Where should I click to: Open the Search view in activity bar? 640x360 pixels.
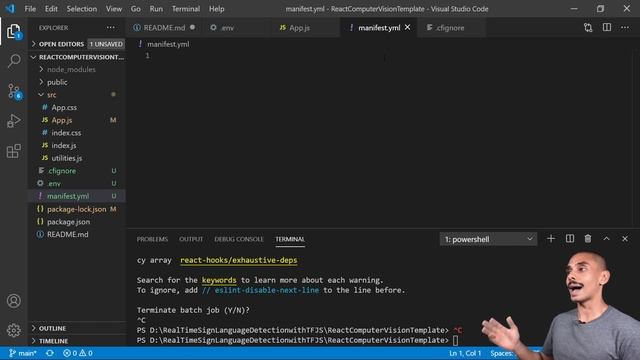click(x=14, y=61)
